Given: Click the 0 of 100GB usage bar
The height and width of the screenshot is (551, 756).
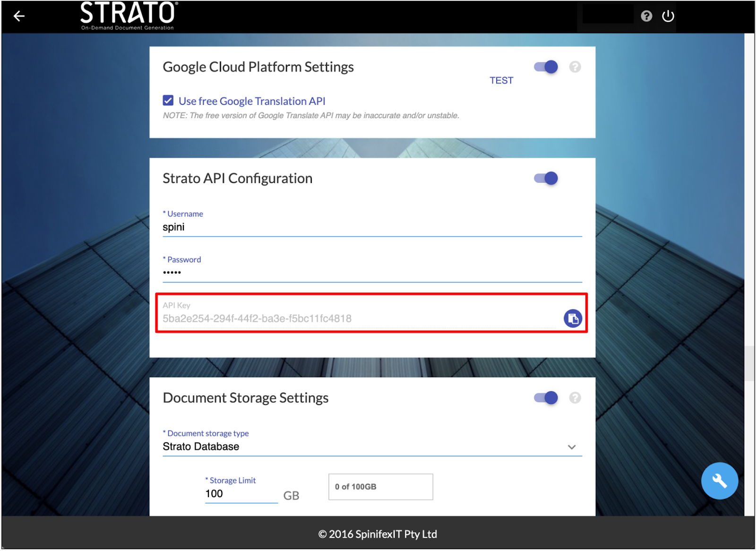Looking at the screenshot, I should coord(380,487).
